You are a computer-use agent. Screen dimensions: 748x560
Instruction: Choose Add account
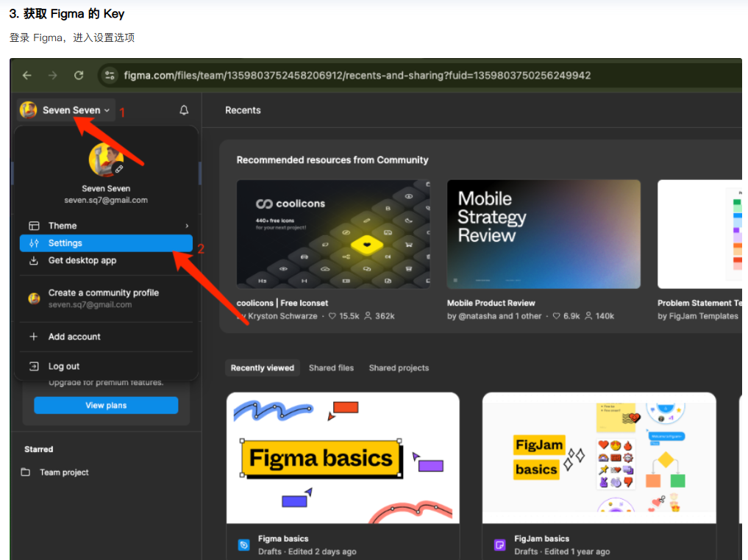pyautogui.click(x=106, y=337)
